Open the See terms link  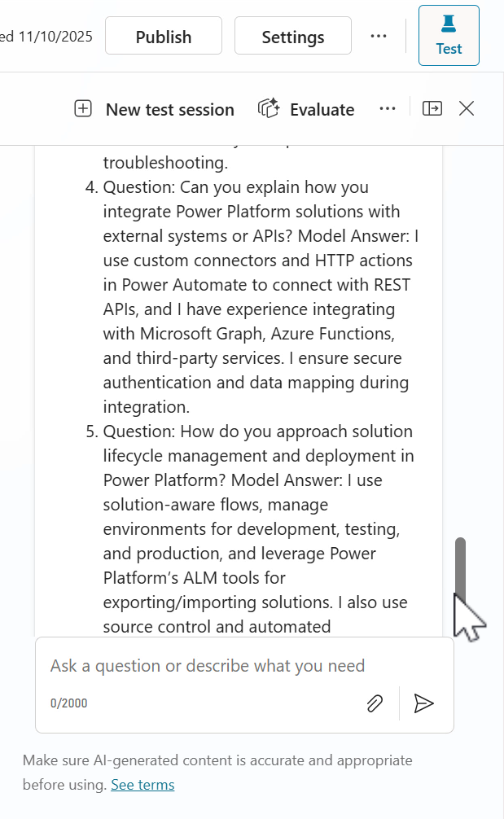142,784
